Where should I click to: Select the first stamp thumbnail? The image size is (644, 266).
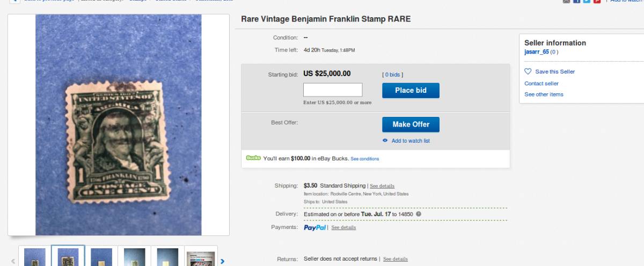pyautogui.click(x=35, y=256)
